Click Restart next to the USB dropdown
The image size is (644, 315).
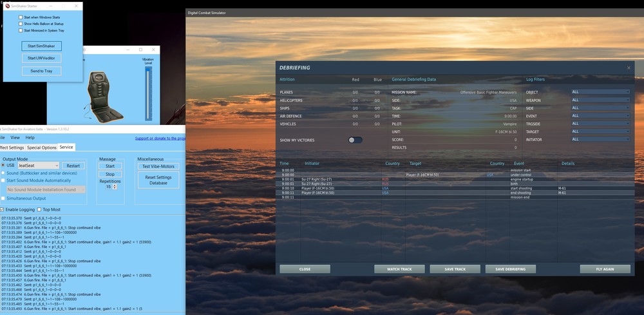[73, 166]
